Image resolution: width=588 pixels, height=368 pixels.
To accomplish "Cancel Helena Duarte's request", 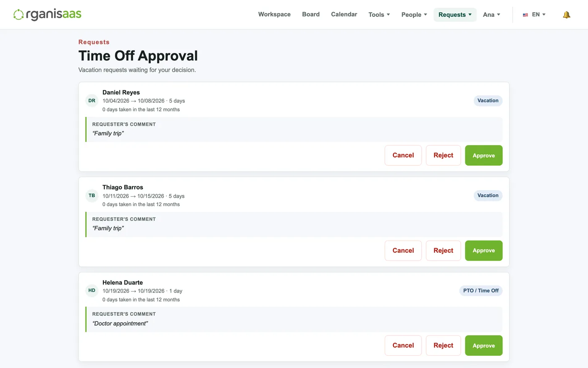I will click(x=403, y=346).
